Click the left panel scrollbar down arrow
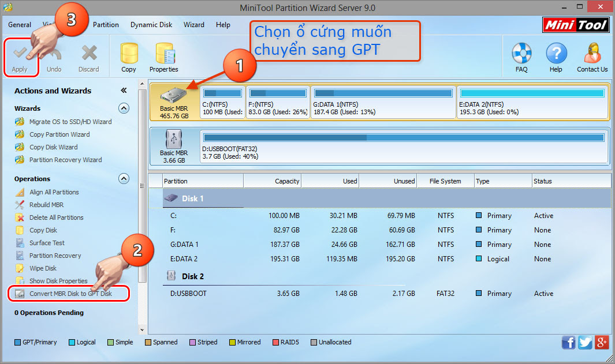The image size is (615, 364). (x=142, y=331)
